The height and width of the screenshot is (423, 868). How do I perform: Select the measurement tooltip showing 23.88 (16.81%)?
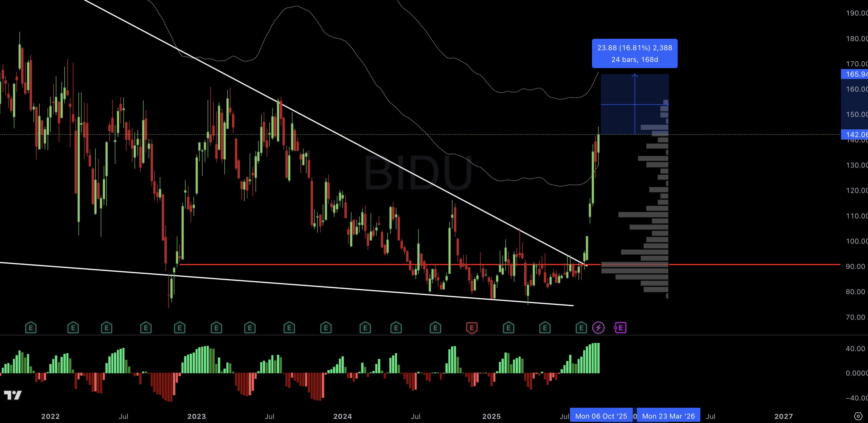coord(635,53)
